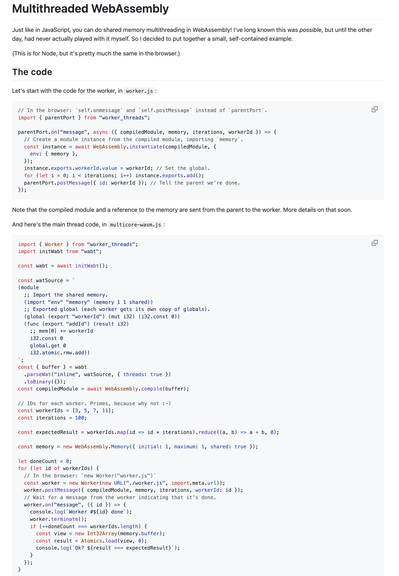This screenshot has width=399, height=576.
Task: Click 'The code' section heading
Action: click(x=32, y=72)
